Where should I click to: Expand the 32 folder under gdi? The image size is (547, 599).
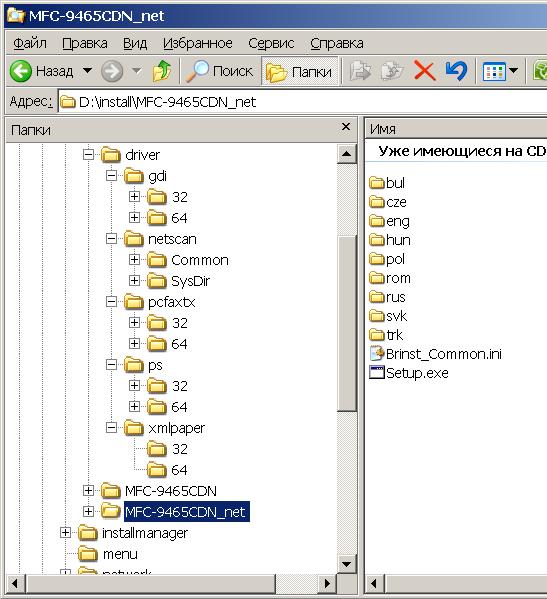[134, 197]
